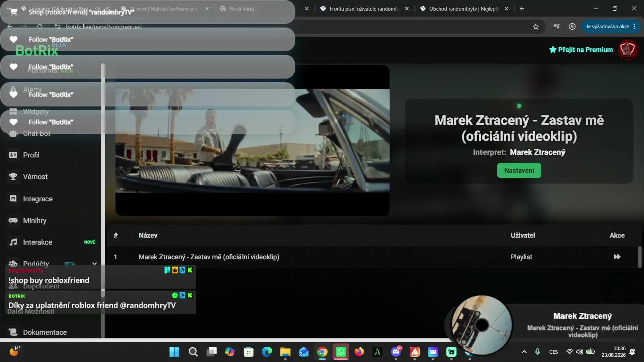Expand the Podúčty submenu chevron
Screen dimensions: 644x362
coord(94,264)
